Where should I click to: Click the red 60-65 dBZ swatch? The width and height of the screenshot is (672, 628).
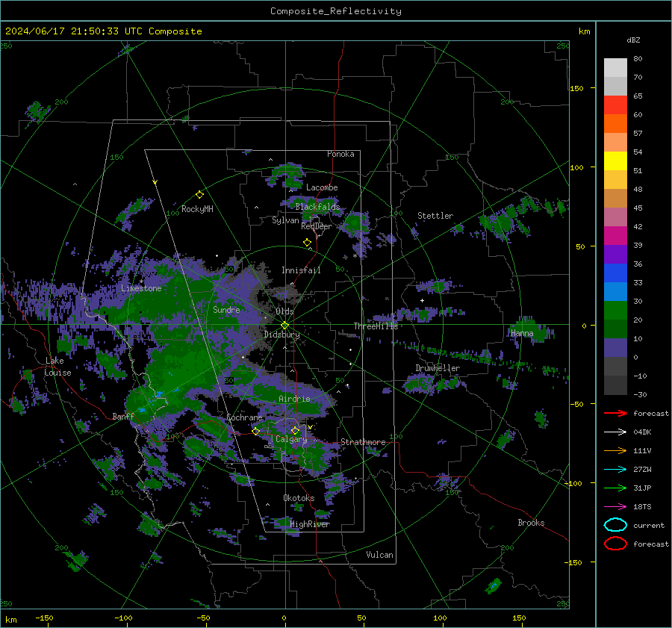(615, 105)
